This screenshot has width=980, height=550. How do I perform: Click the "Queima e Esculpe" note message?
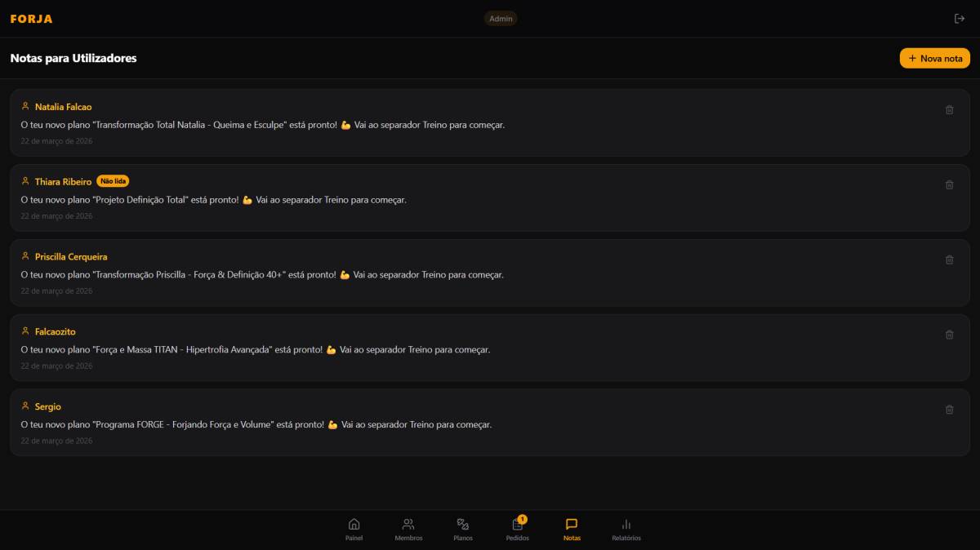tap(263, 125)
